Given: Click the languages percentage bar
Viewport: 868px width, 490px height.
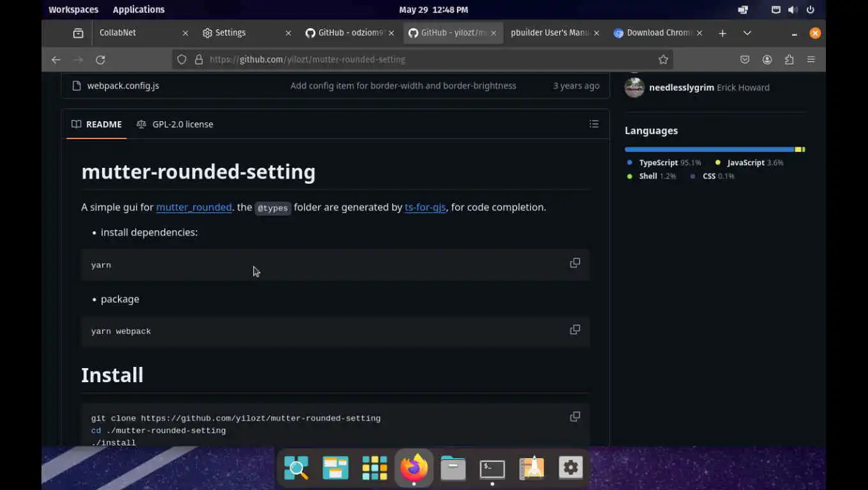Looking at the screenshot, I should (715, 149).
